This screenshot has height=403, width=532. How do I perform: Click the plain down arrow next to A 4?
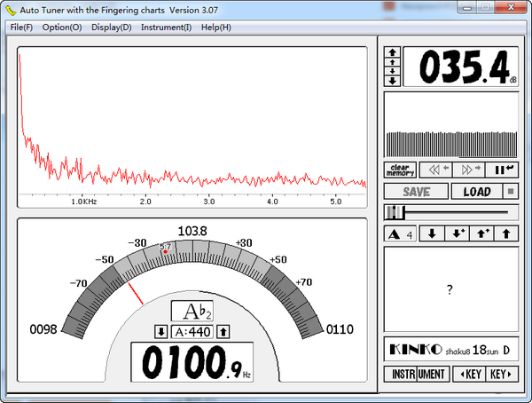pyautogui.click(x=432, y=234)
